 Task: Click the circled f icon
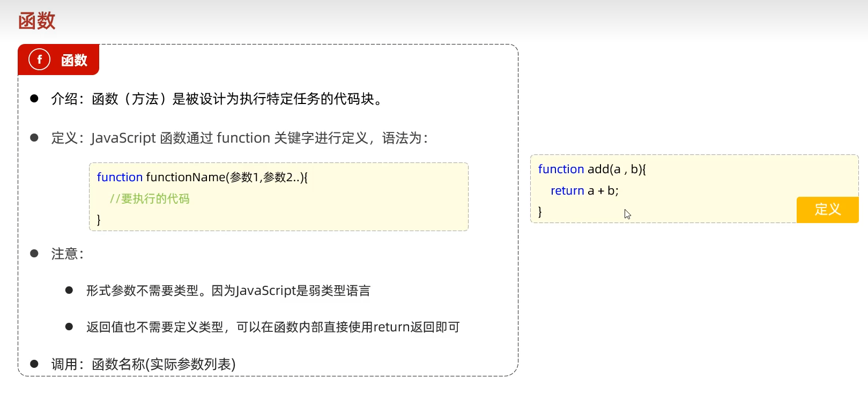pos(39,60)
